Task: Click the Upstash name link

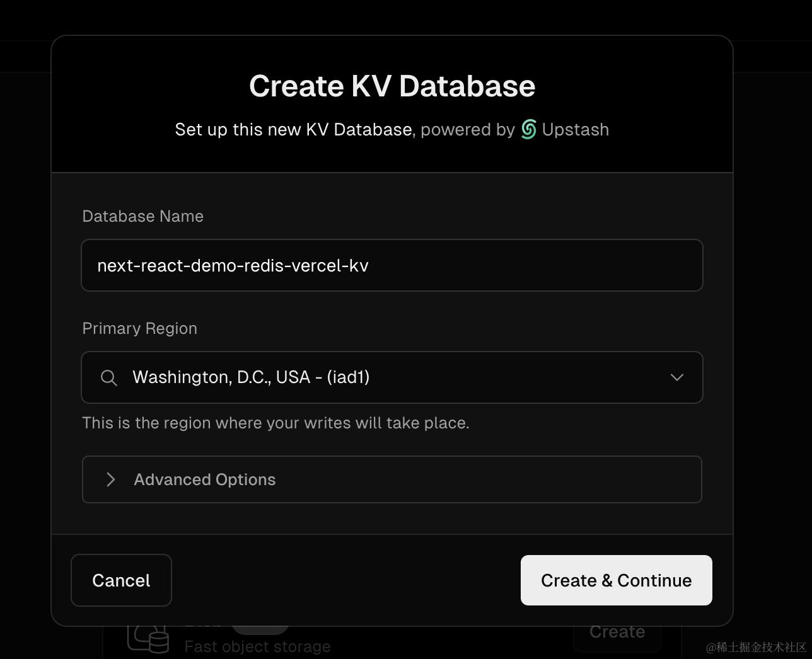Action: 575,129
